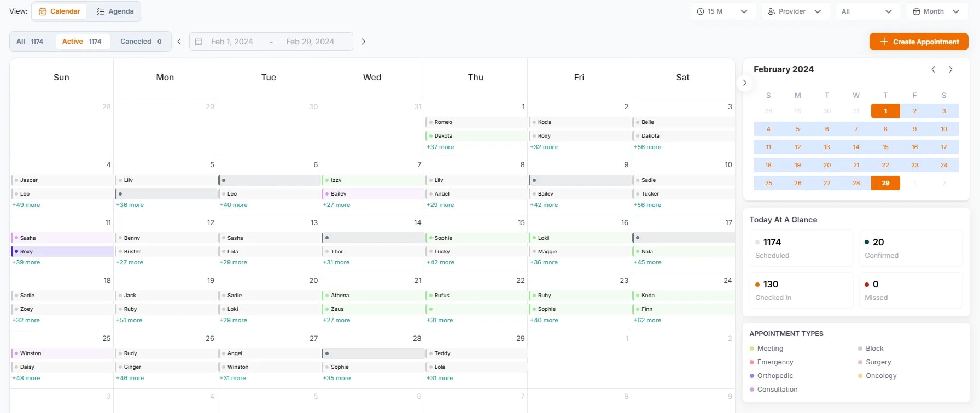Open the Tucker appointment
This screenshot has height=413, width=980.
click(x=683, y=194)
